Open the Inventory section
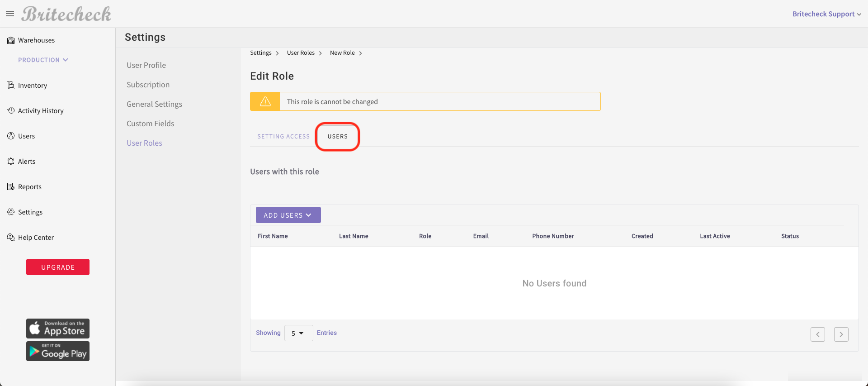Viewport: 868px width, 386px height. (x=32, y=86)
